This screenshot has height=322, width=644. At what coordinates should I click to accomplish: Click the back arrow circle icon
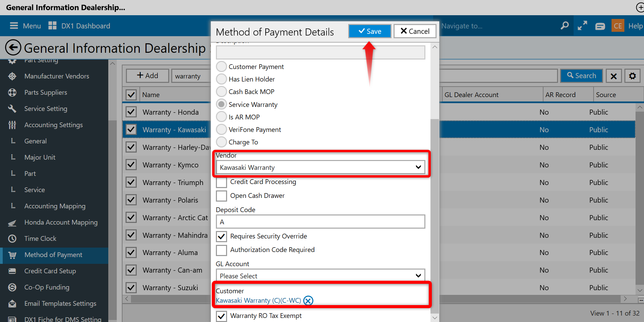click(x=13, y=48)
